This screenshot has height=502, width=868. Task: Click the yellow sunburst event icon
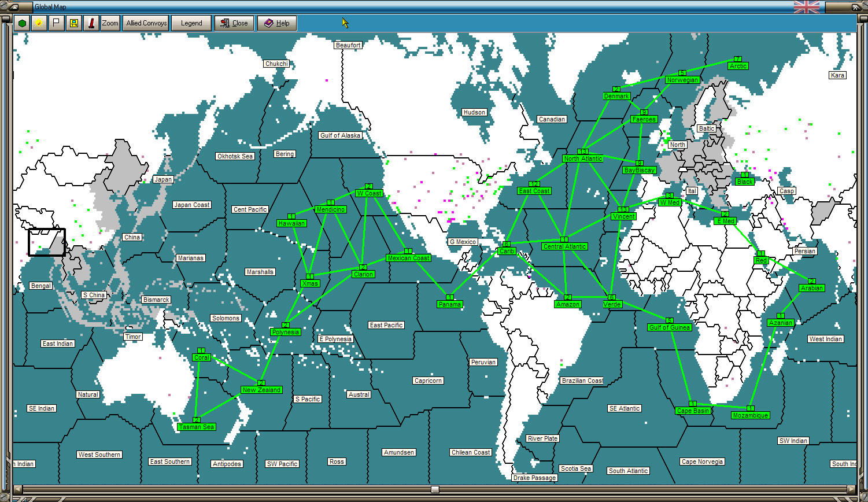point(38,23)
